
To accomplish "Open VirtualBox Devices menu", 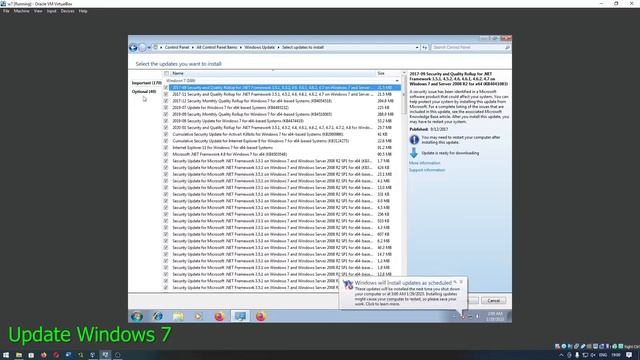I will [68, 11].
